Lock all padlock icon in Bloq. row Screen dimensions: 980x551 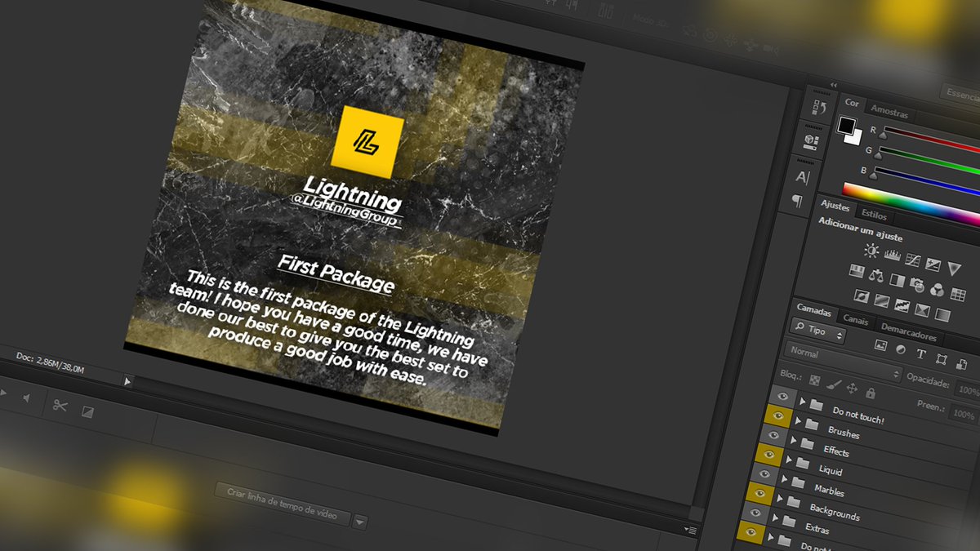point(870,393)
